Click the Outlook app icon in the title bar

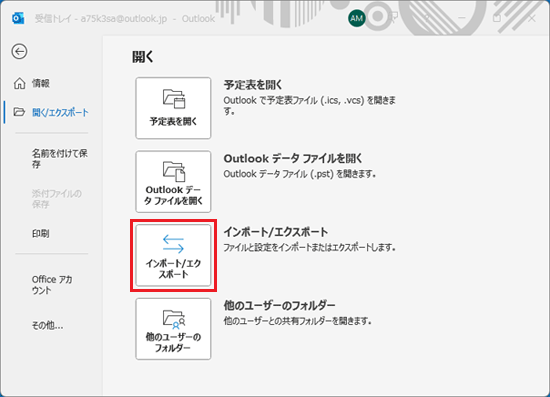18,18
